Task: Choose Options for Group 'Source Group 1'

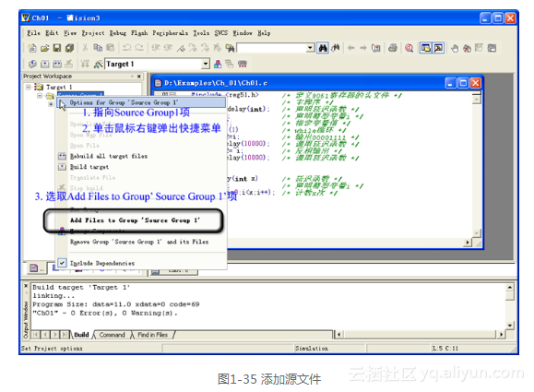Action: tap(140, 102)
